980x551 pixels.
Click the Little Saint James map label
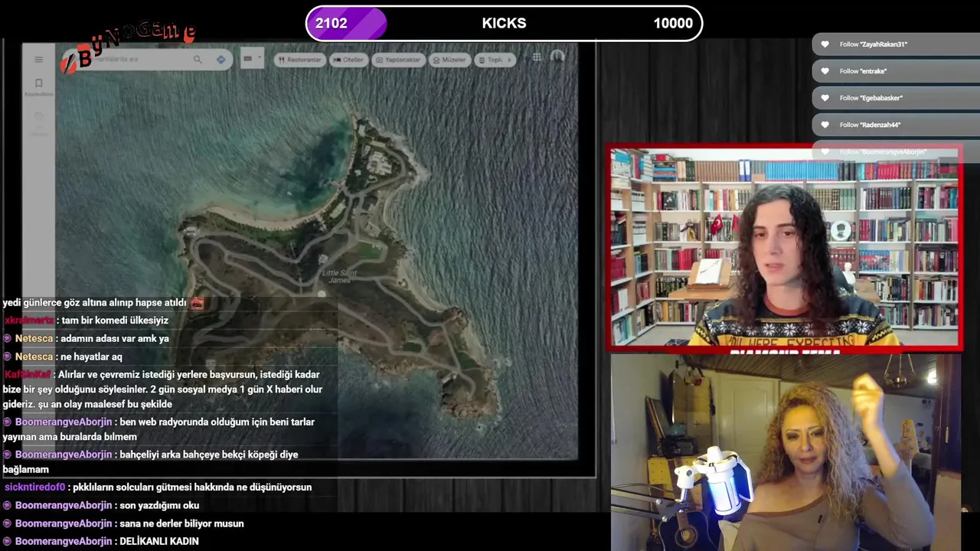pos(339,276)
